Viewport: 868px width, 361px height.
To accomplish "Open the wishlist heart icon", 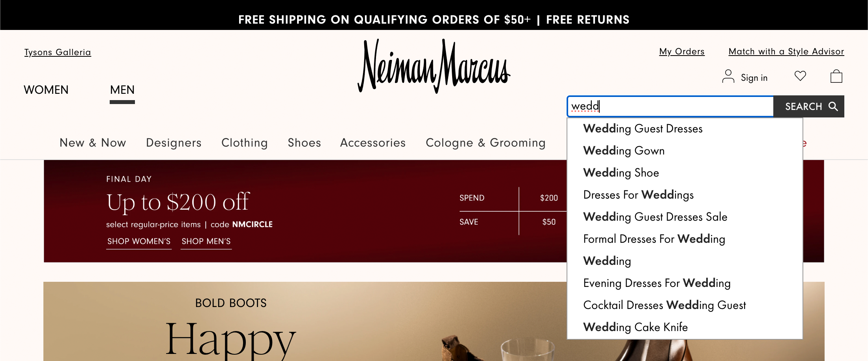I will [800, 76].
